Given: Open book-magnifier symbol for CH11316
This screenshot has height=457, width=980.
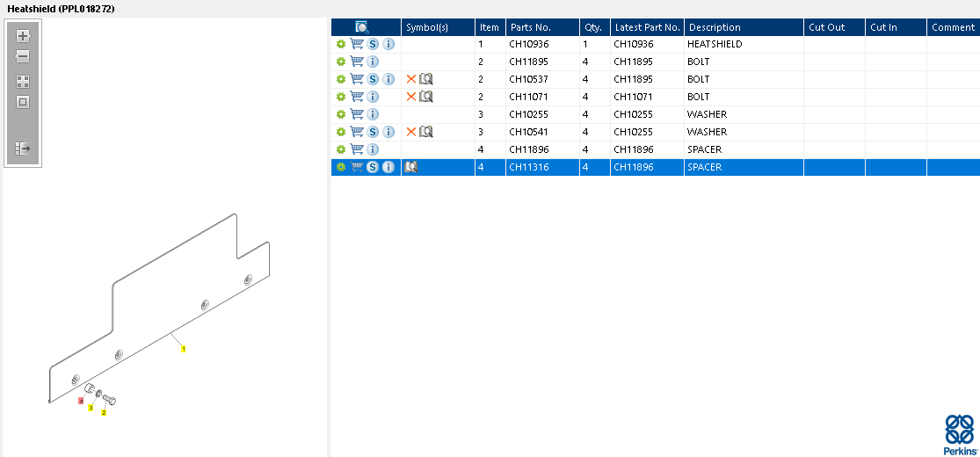Looking at the screenshot, I should tap(410, 167).
